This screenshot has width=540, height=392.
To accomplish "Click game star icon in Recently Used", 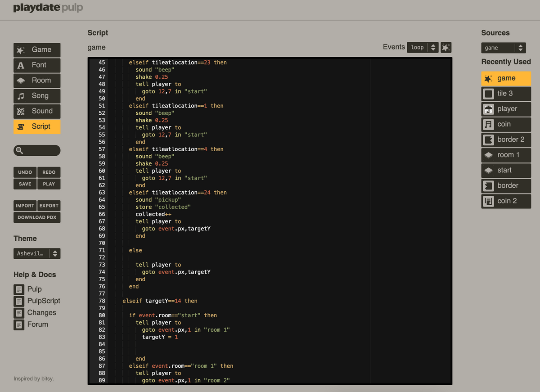I will click(488, 78).
